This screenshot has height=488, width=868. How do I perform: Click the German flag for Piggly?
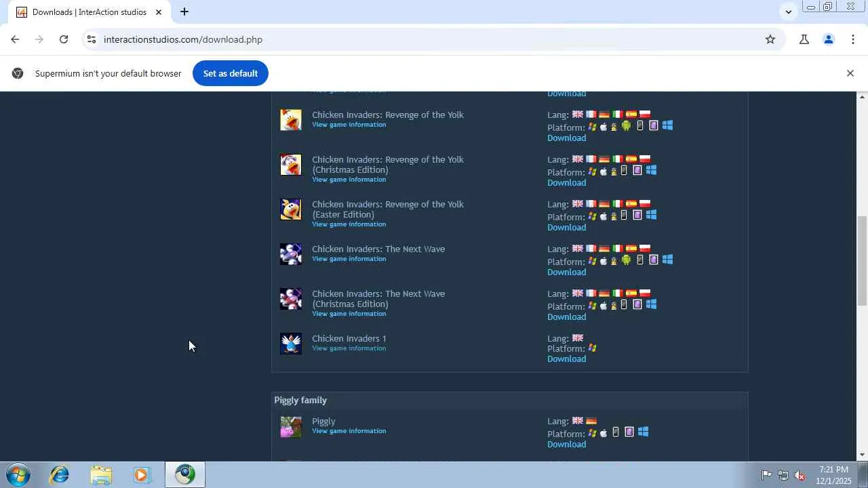pos(591,421)
